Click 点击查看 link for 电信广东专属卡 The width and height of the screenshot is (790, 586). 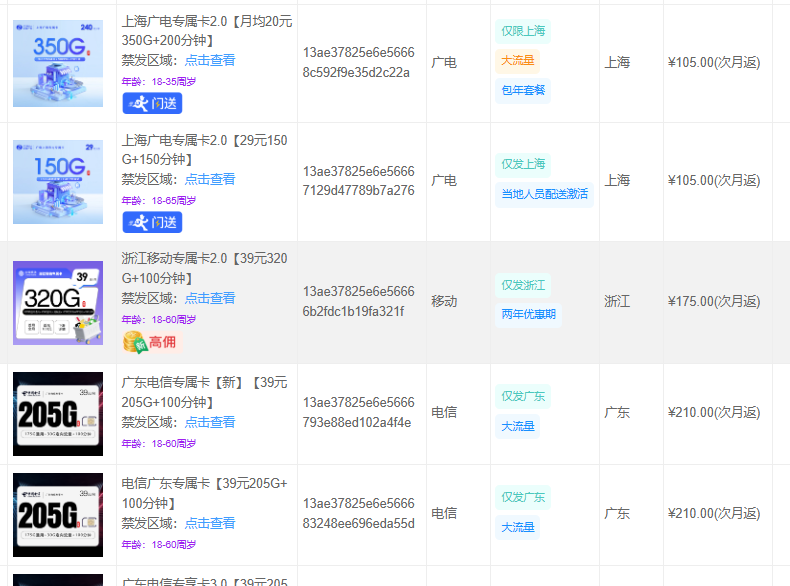point(210,523)
